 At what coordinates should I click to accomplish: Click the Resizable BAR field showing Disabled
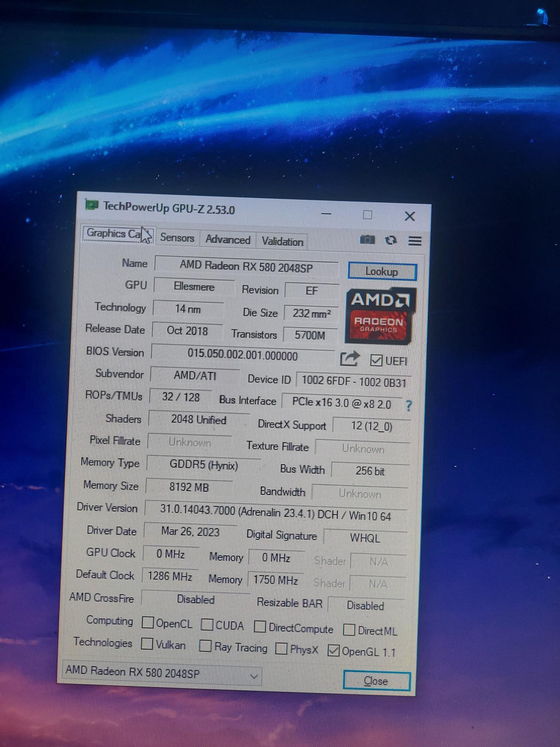tap(366, 605)
